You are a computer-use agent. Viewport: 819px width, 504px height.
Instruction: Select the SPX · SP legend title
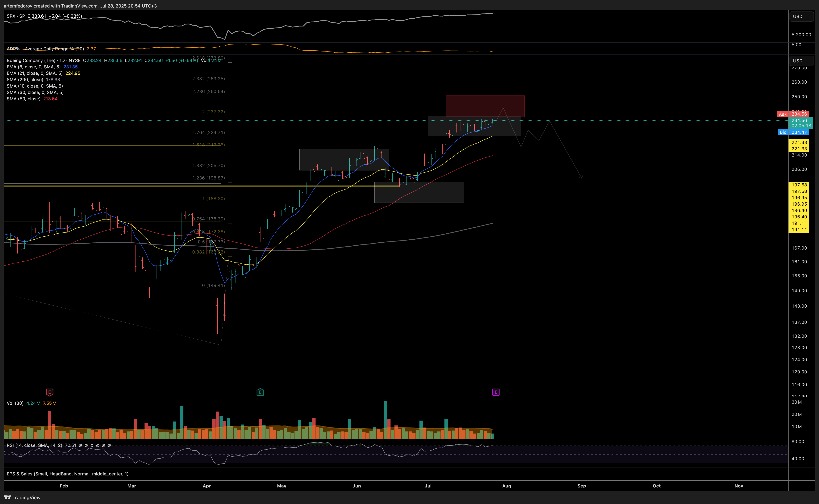[x=16, y=16]
